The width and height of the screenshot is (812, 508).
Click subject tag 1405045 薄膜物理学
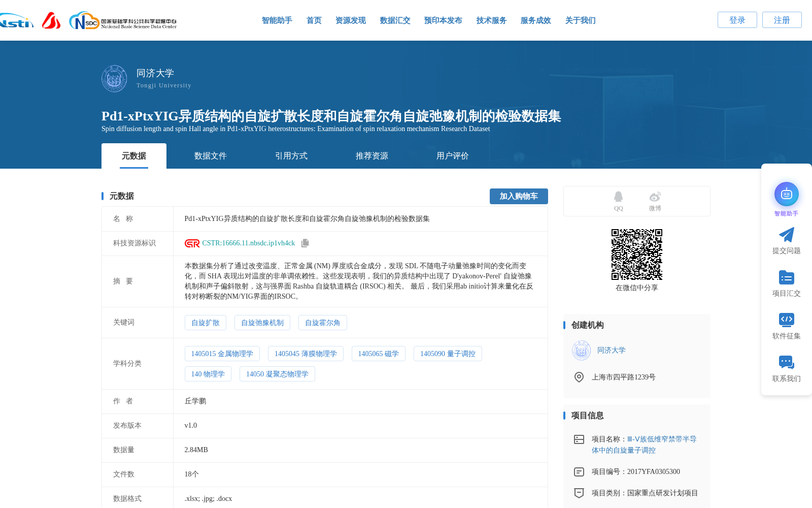click(306, 354)
